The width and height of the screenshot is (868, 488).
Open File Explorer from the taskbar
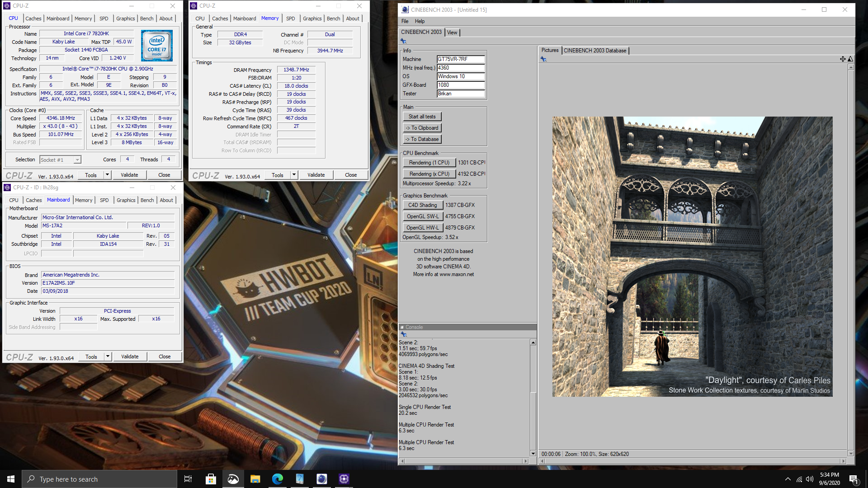tap(255, 479)
